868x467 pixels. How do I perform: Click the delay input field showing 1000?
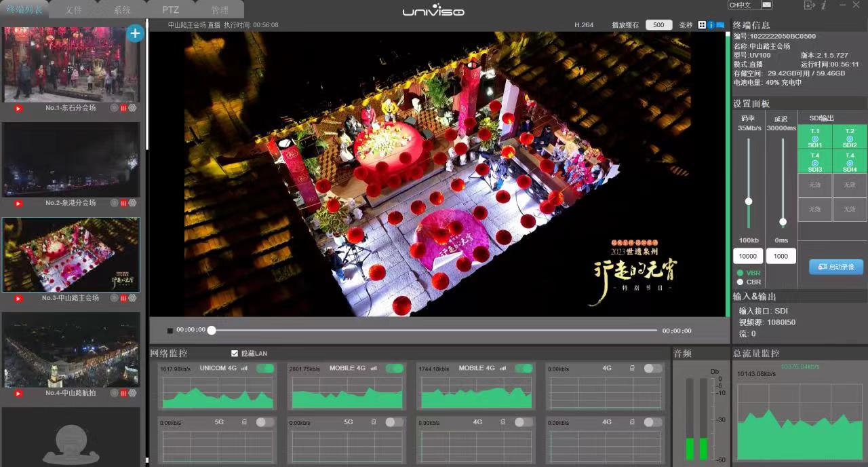click(x=781, y=257)
